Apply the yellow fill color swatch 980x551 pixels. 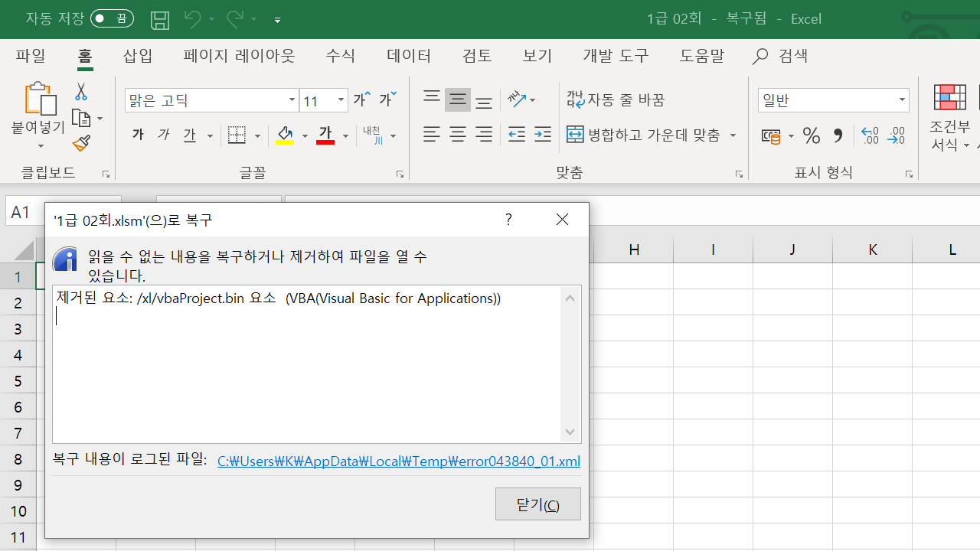(285, 135)
